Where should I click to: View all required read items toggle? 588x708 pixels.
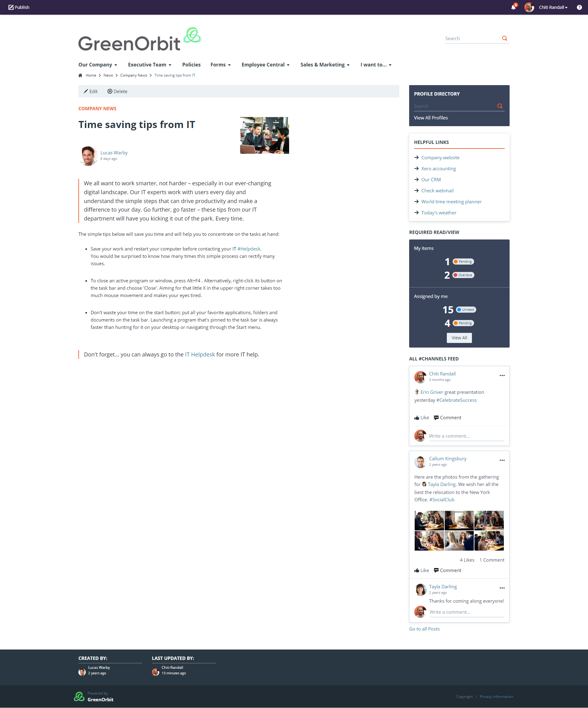pos(459,337)
